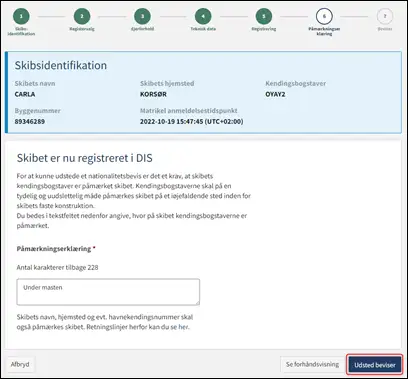The image size is (408, 379).
Task: Click the Skibsidentifikation heading
Action: 61,65
